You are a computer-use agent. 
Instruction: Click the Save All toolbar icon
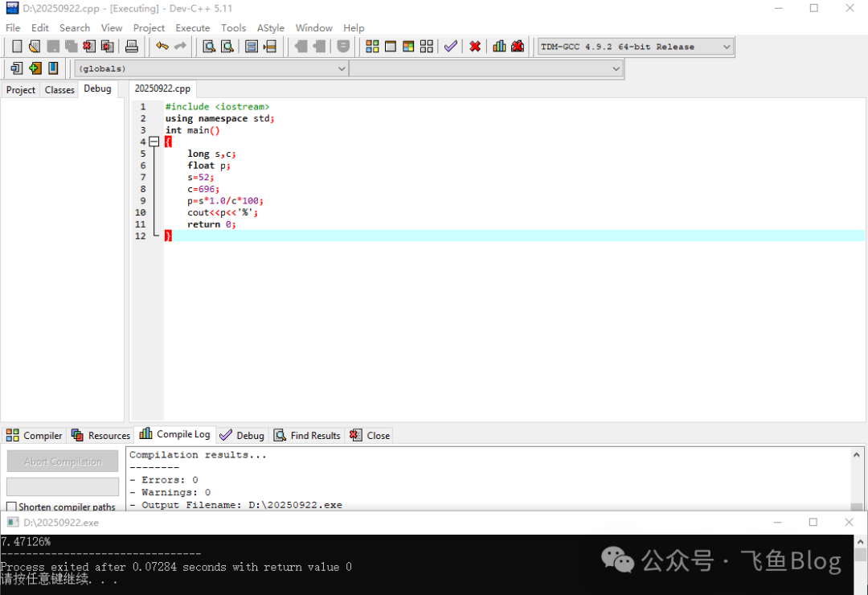pyautogui.click(x=71, y=47)
